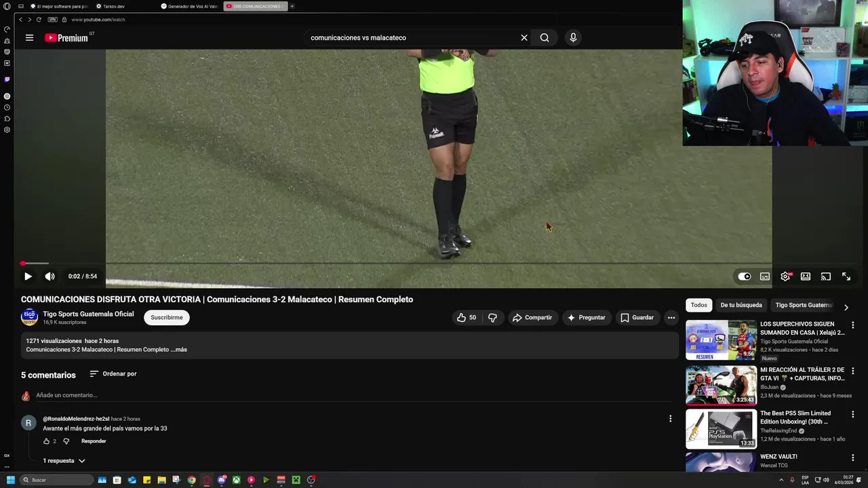Viewport: 868px width, 488px height.
Task: Open options menu for RonaldoMelendrez's comment
Action: [670, 419]
